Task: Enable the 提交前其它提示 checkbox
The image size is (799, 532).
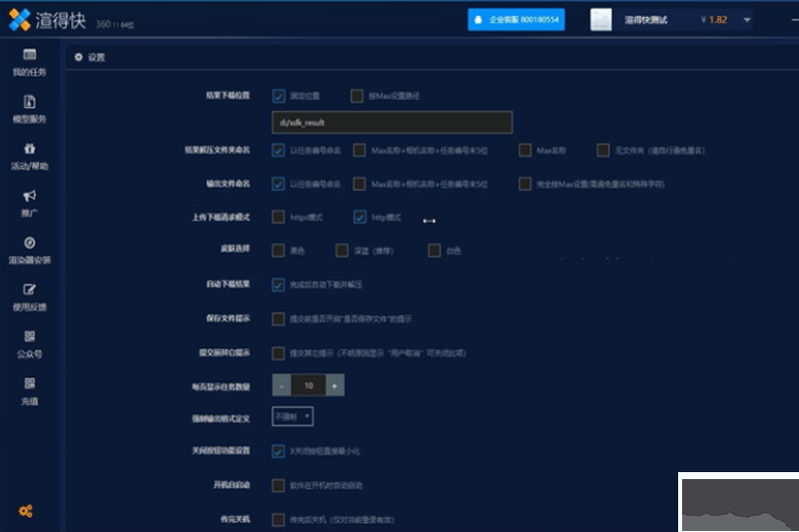Action: (279, 352)
